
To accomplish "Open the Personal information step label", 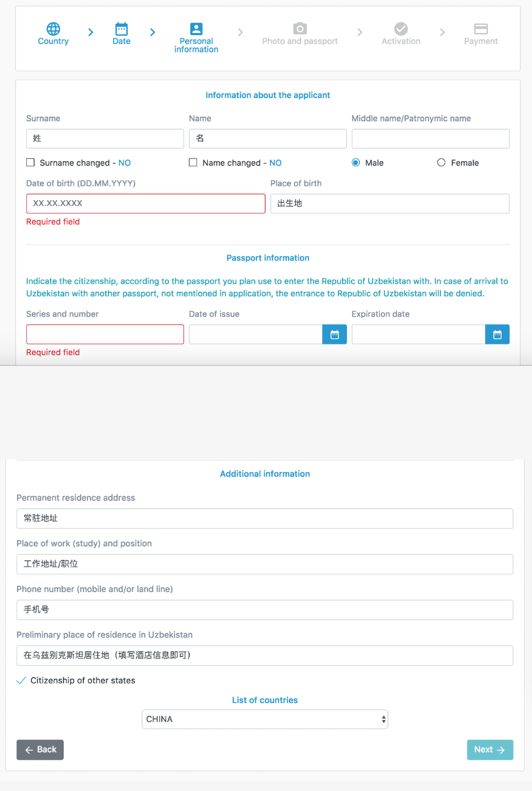I will (197, 45).
